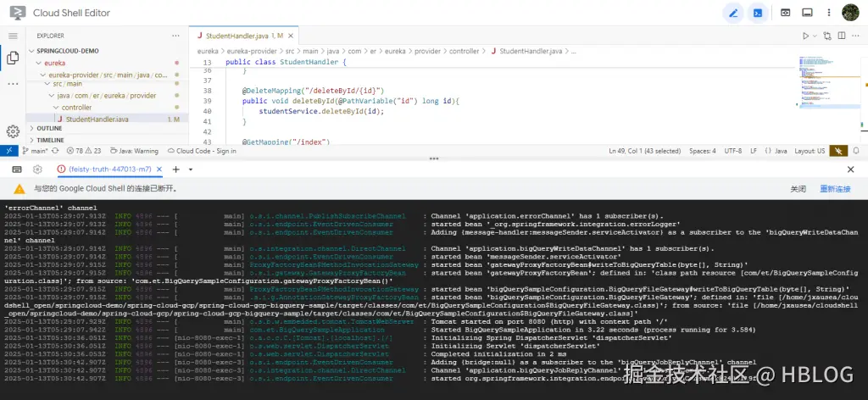Screen dimensions: 868x400
Task: Close the terminal panel with X
Action: point(851,169)
